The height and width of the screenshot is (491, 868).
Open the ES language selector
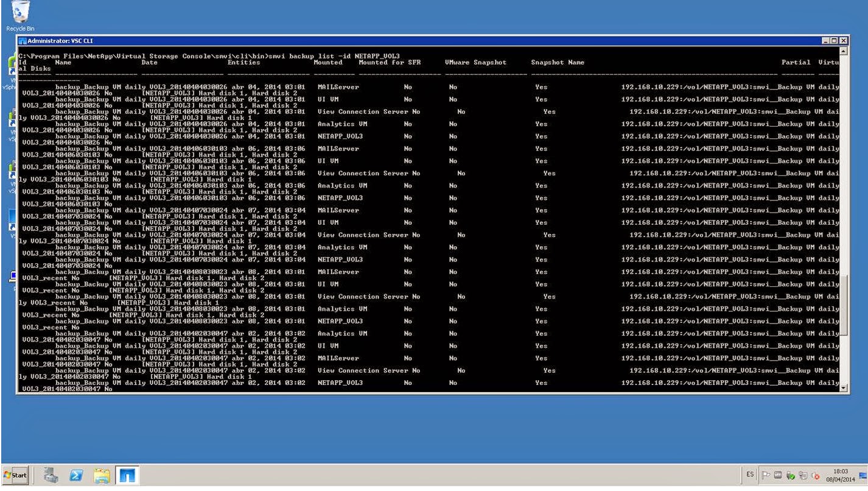click(751, 475)
